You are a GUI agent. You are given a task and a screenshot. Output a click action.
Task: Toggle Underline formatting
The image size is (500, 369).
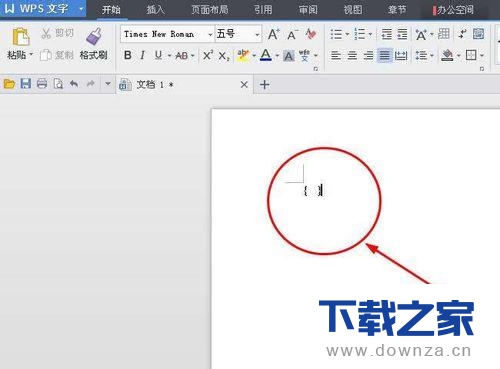[x=158, y=55]
